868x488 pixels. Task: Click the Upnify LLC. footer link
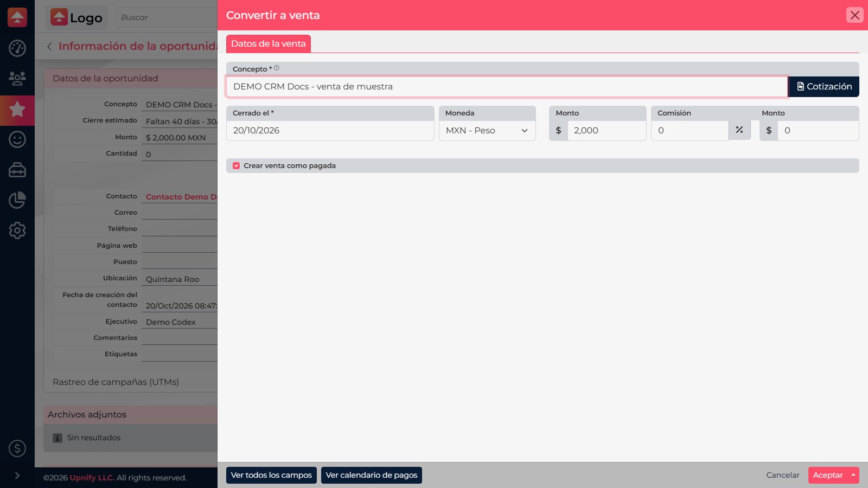point(92,478)
